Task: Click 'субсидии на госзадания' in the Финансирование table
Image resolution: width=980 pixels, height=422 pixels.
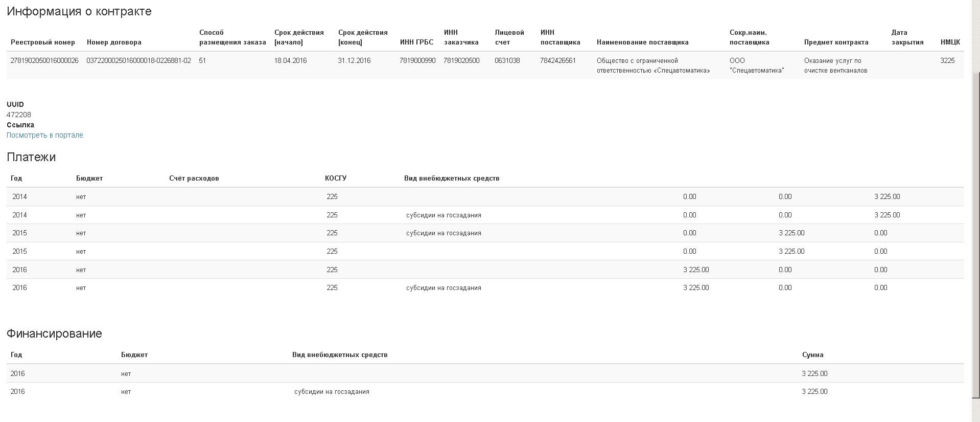Action: point(332,391)
